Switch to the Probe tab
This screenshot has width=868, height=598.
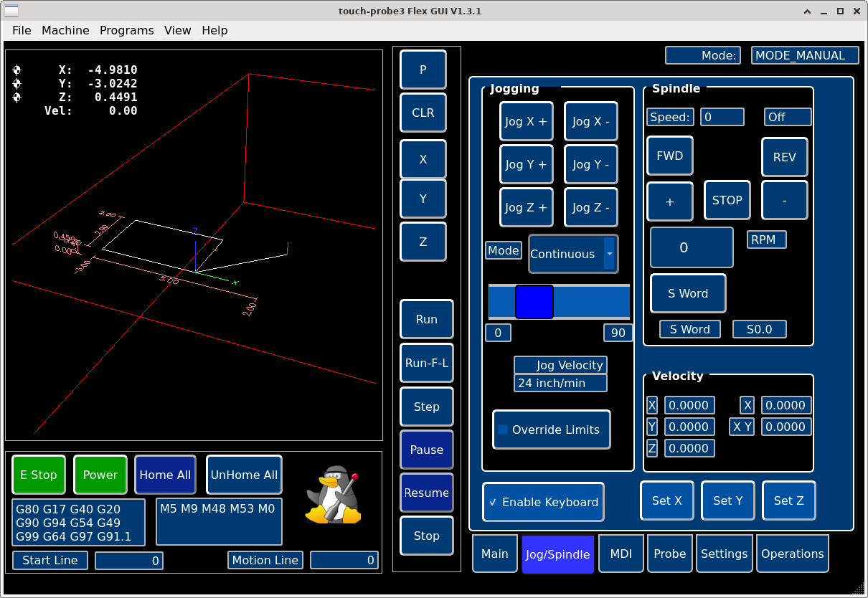click(x=669, y=554)
